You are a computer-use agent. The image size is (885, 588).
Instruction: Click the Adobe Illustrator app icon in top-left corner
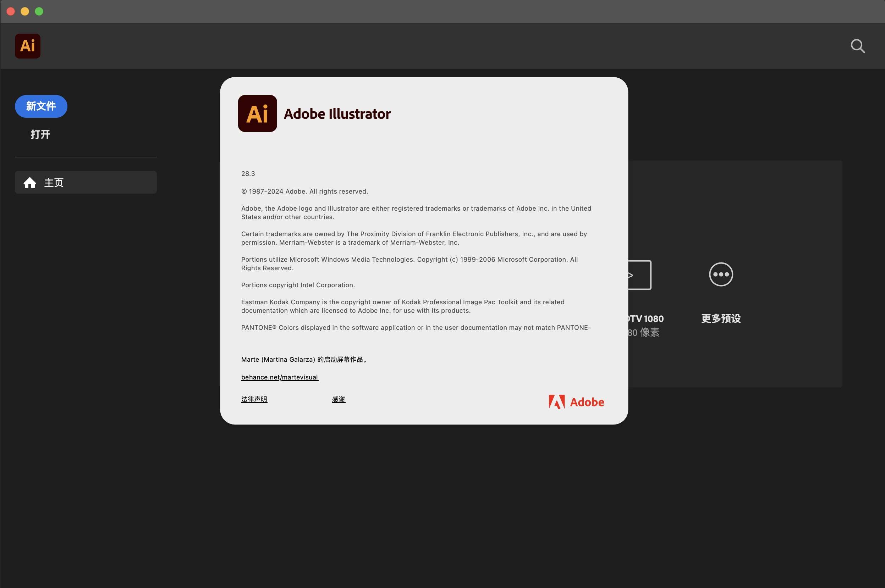[x=27, y=46]
